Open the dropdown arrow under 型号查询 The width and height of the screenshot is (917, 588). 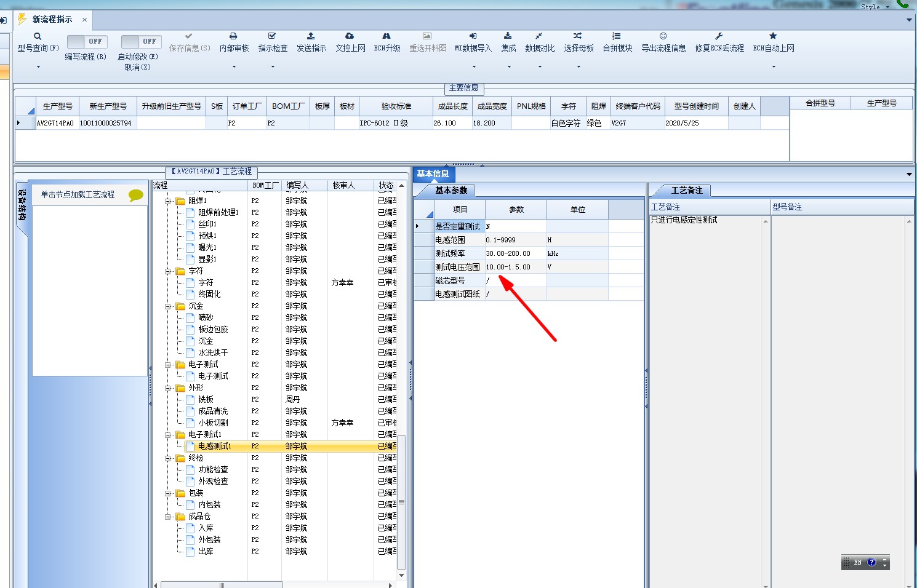tap(38, 66)
